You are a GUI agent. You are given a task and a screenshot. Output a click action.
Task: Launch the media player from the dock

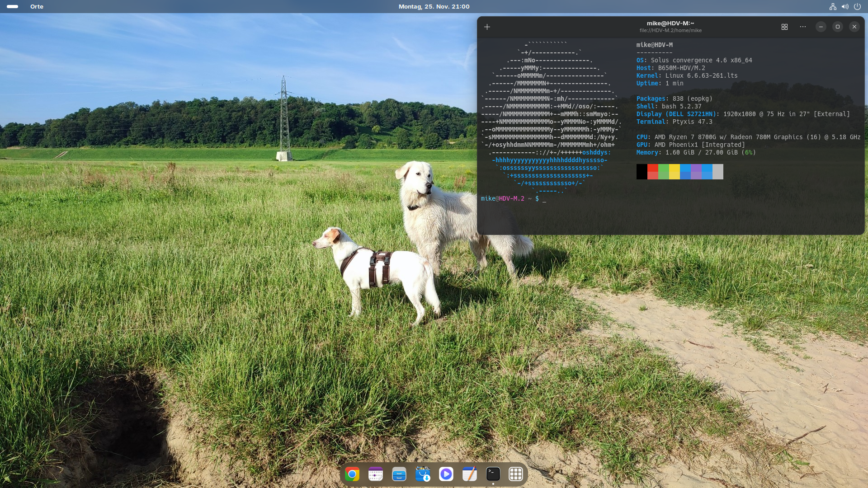(446, 474)
